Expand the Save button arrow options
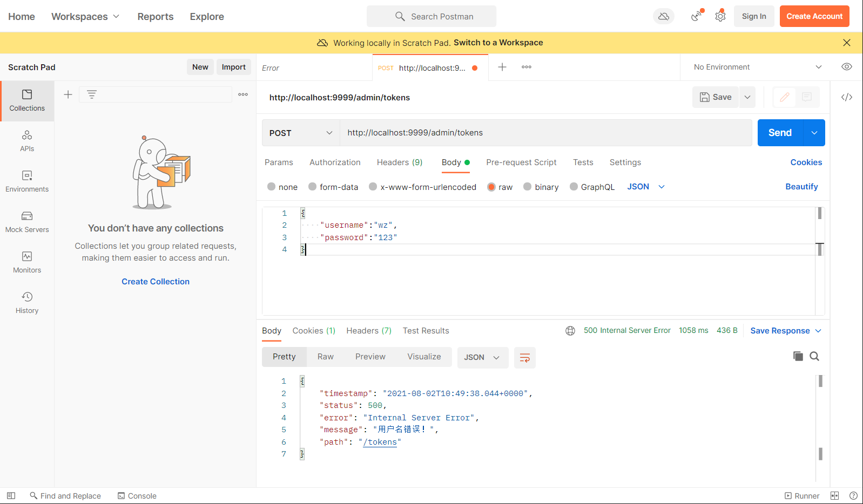This screenshot has width=863, height=504. 747,97
